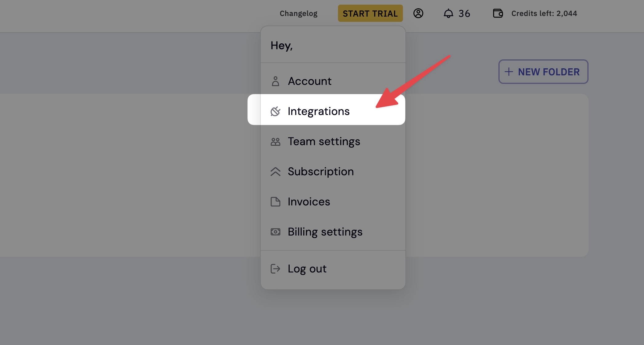Click the Subscription chevrons icon
Screen dimensions: 644x345
click(275, 172)
